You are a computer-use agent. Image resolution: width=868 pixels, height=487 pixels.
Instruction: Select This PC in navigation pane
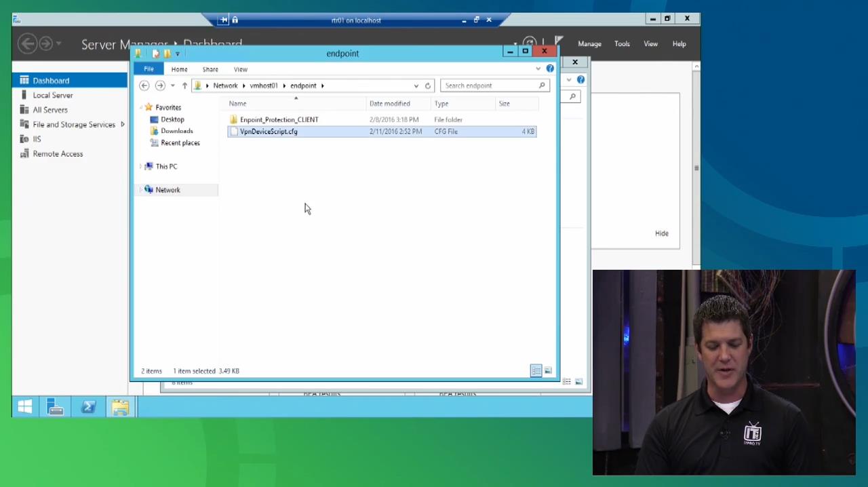click(x=166, y=166)
